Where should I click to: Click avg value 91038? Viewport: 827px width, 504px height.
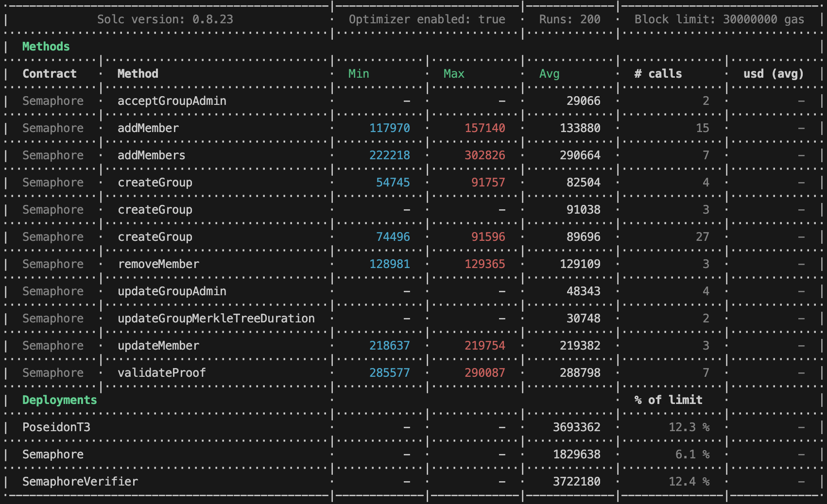tap(584, 210)
